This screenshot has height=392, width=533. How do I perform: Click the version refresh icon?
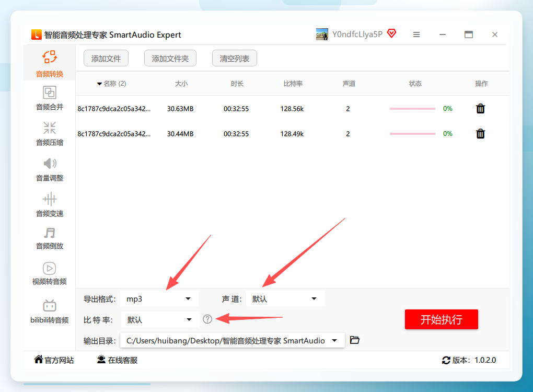[446, 360]
